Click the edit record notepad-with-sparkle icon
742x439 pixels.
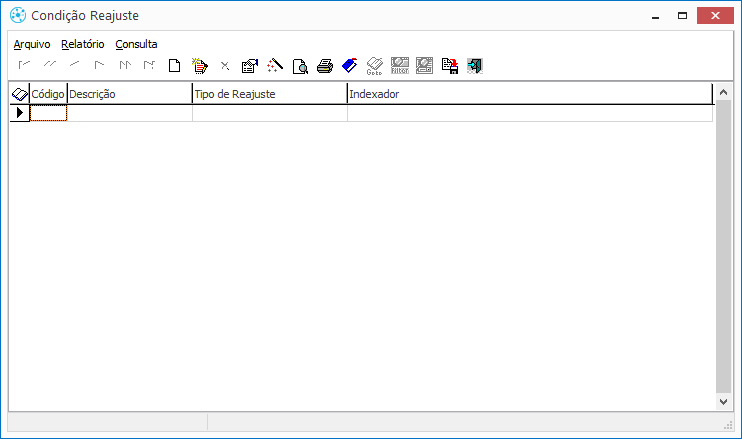tap(200, 66)
